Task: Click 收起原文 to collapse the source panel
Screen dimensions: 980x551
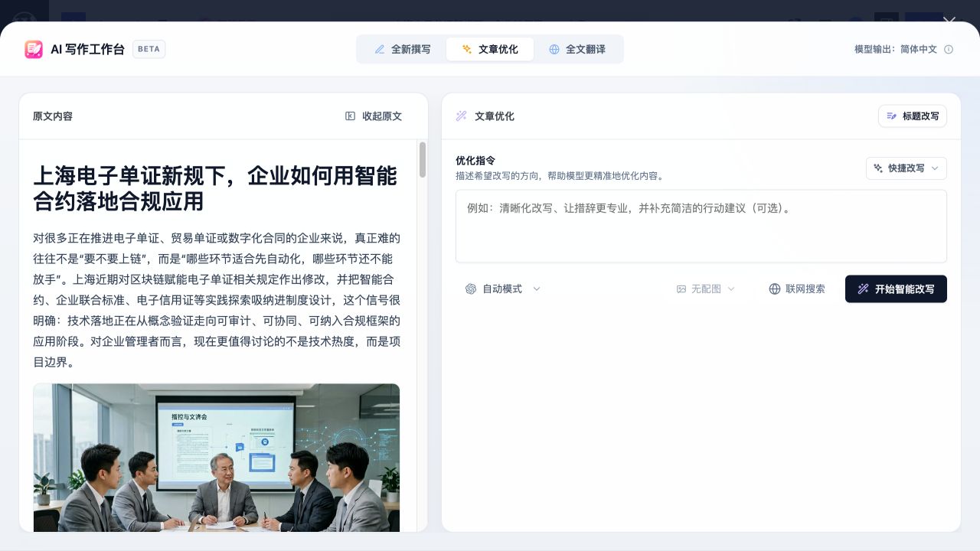Action: (x=374, y=116)
